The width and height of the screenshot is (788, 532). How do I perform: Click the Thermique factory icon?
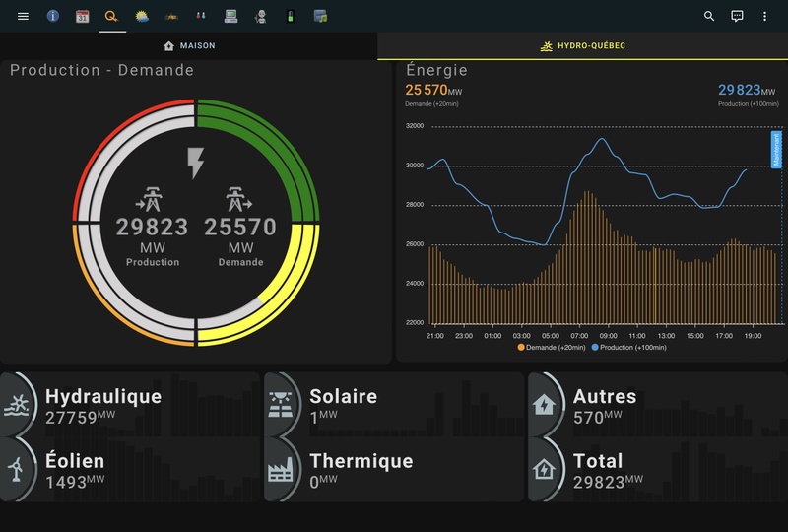pos(281,470)
